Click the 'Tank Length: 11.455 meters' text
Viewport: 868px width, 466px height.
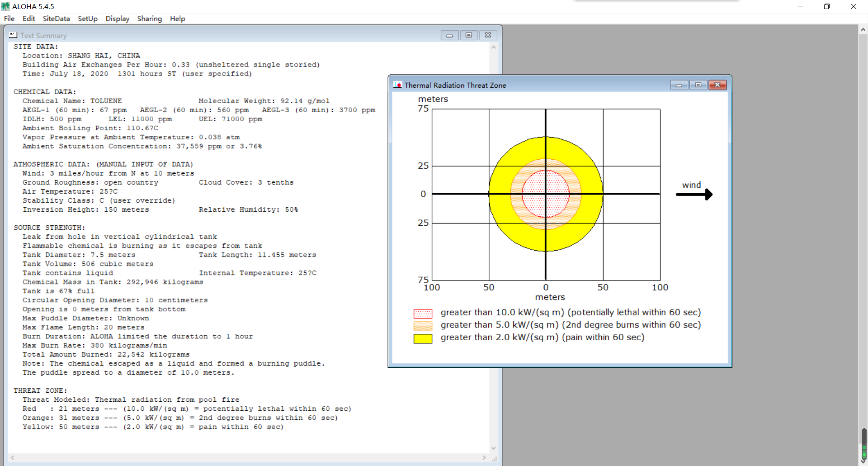coord(258,255)
